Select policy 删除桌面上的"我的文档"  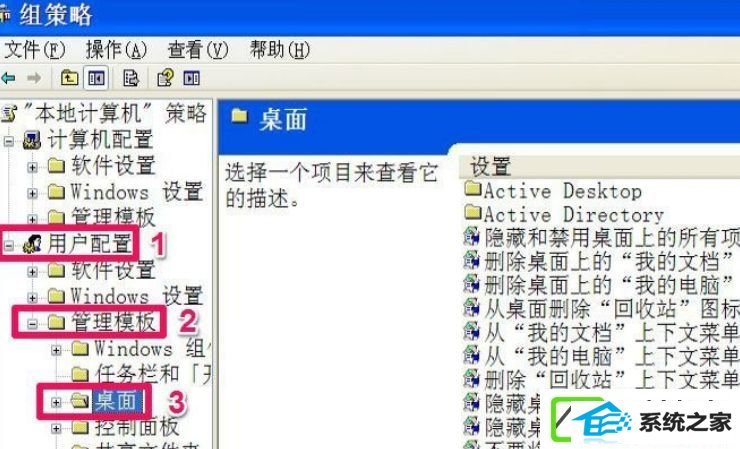click(609, 261)
